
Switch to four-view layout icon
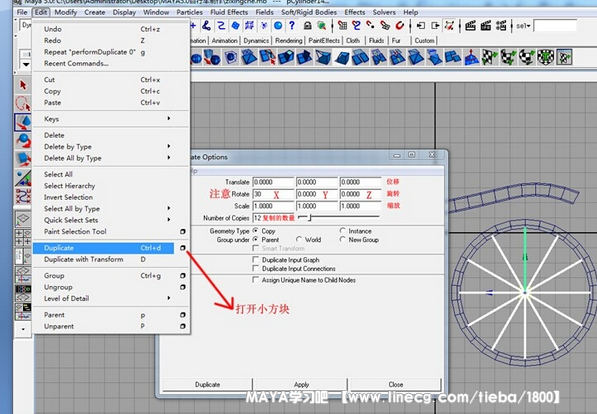pyautogui.click(x=23, y=237)
